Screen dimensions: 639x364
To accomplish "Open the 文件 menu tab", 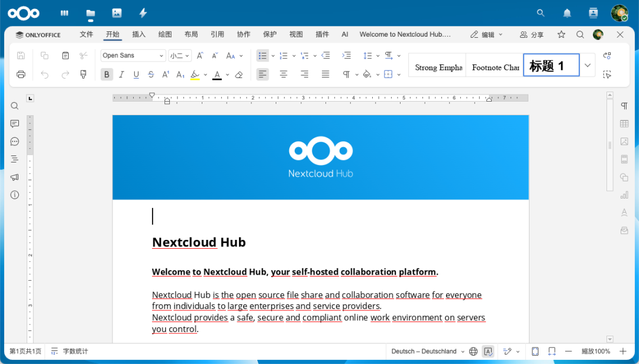I will tap(86, 34).
